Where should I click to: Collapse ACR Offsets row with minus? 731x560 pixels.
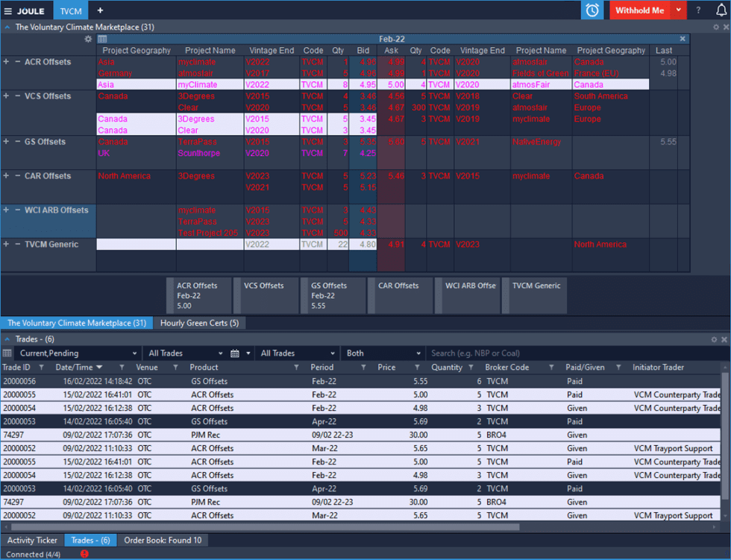point(18,62)
